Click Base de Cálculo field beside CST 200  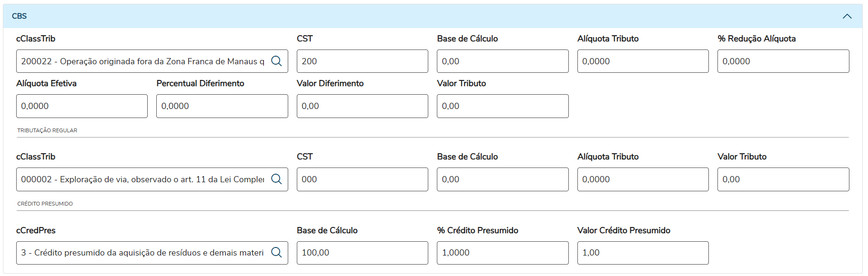(x=502, y=61)
